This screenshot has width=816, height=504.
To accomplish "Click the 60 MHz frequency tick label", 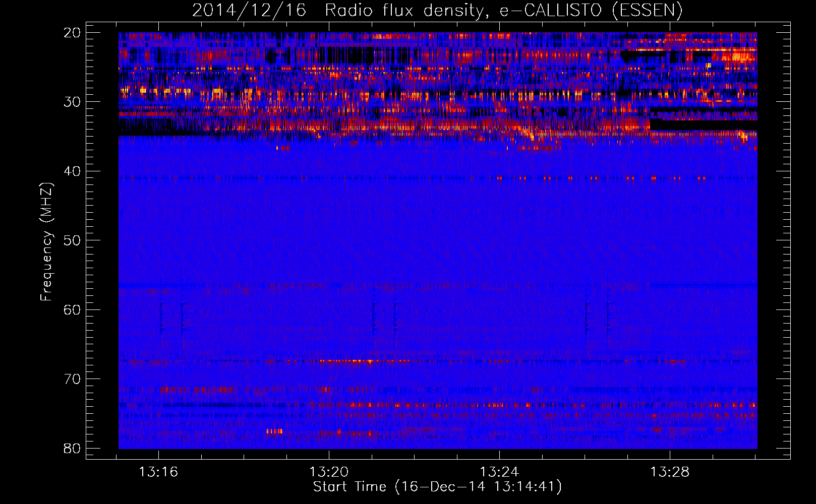I will pos(73,309).
